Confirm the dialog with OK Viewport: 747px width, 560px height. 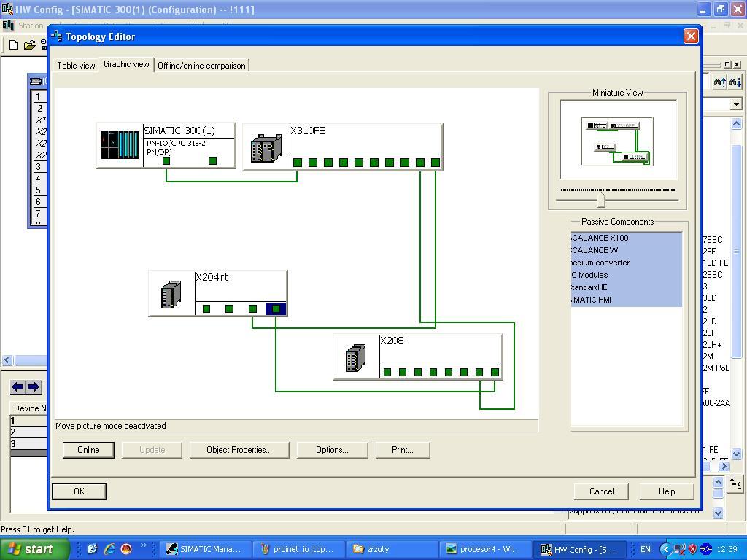point(79,491)
